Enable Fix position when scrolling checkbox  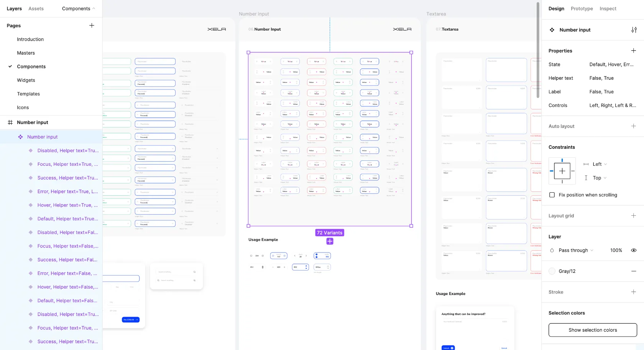click(x=552, y=195)
